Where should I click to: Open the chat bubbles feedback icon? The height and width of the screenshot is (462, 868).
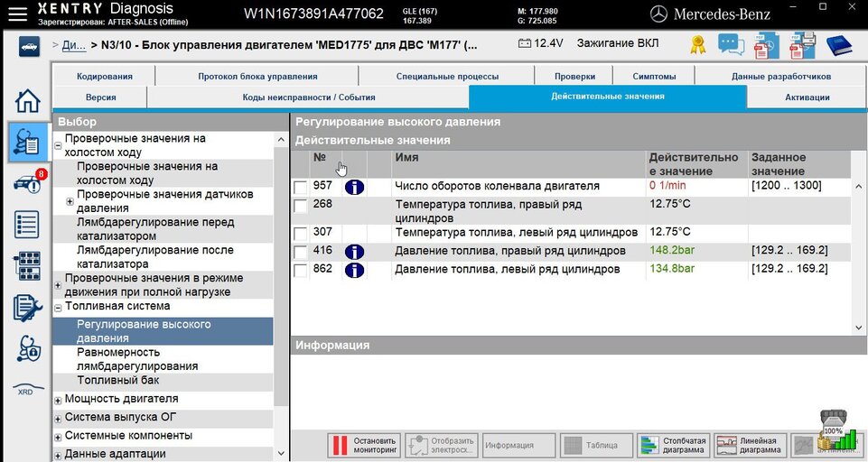731,44
